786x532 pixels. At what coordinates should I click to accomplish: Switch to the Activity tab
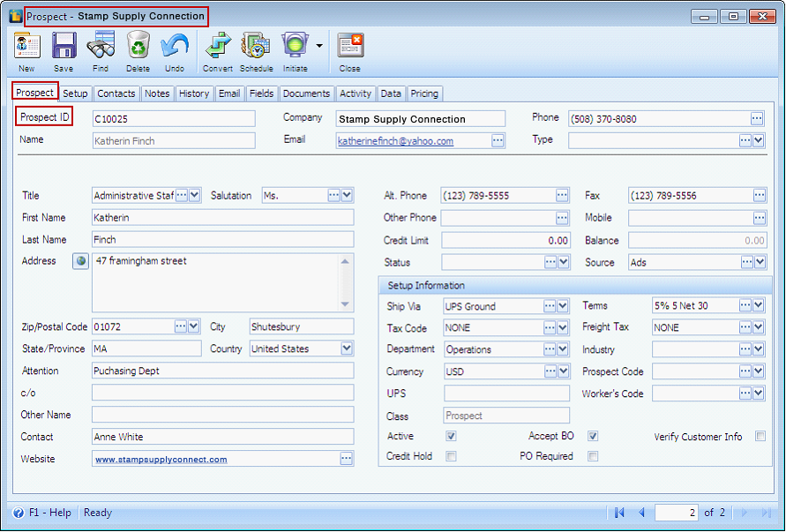[356, 94]
